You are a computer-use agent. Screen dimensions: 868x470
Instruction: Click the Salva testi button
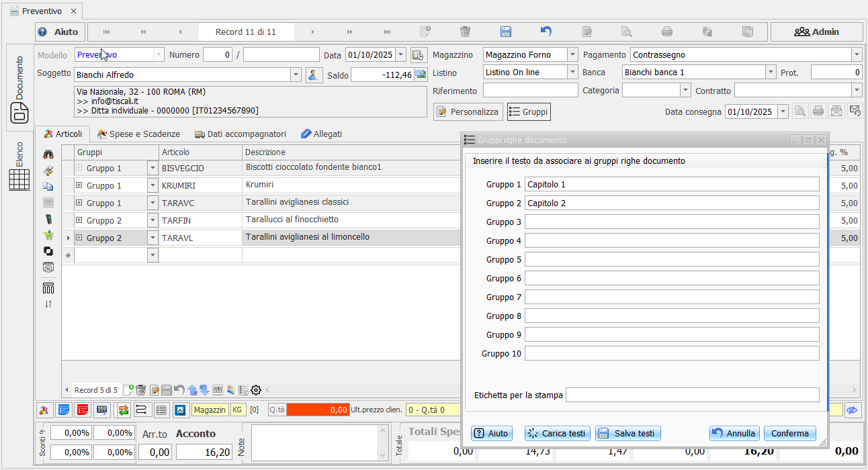(x=627, y=434)
